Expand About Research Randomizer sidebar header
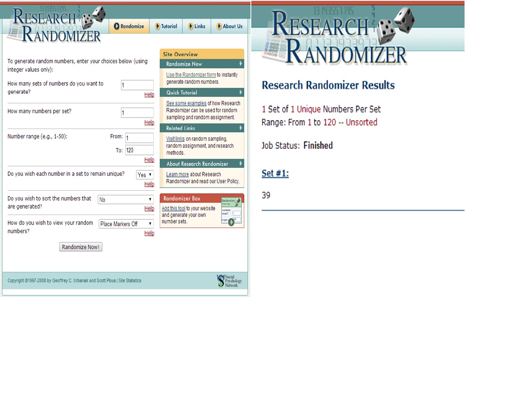Screen dimensions: 532x412 (202, 164)
